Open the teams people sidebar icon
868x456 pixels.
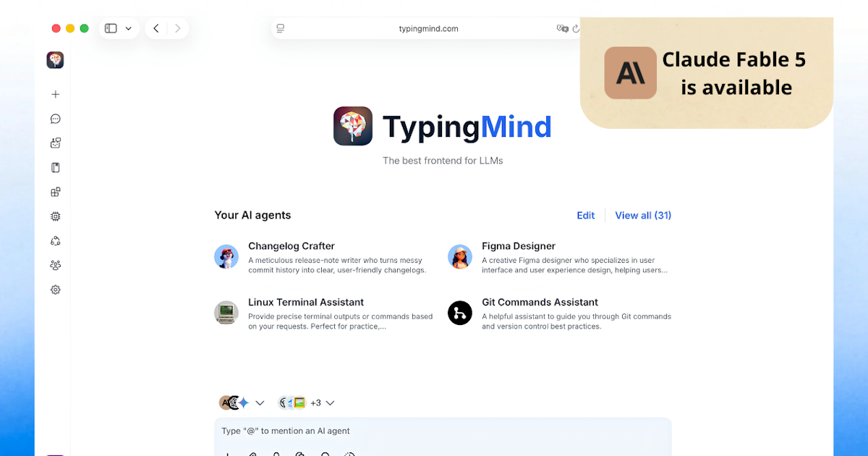[x=55, y=265]
